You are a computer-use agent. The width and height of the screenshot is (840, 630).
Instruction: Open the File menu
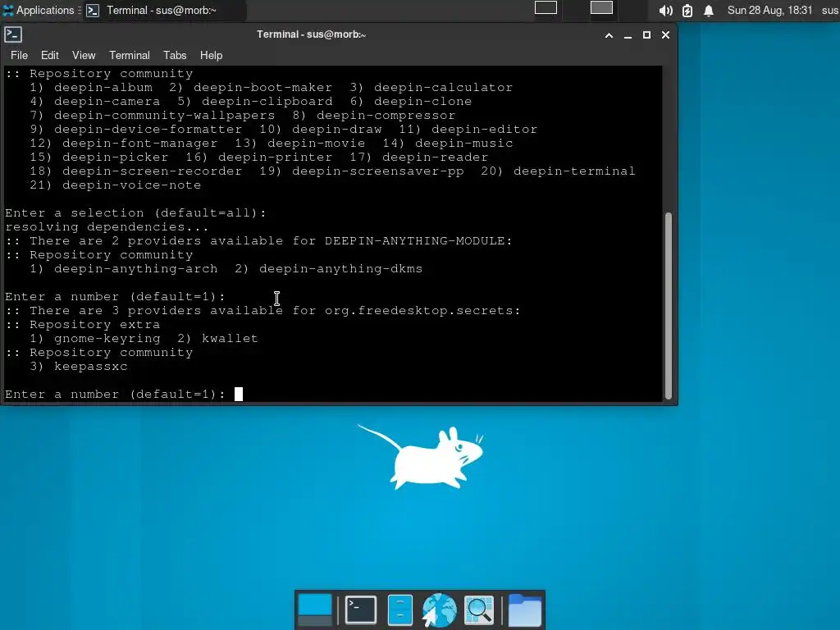20,55
